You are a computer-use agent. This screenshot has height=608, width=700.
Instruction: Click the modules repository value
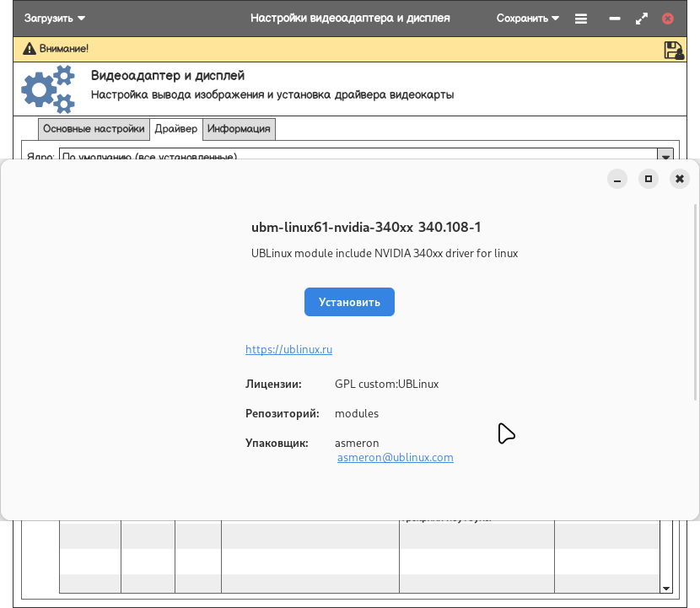coord(357,413)
